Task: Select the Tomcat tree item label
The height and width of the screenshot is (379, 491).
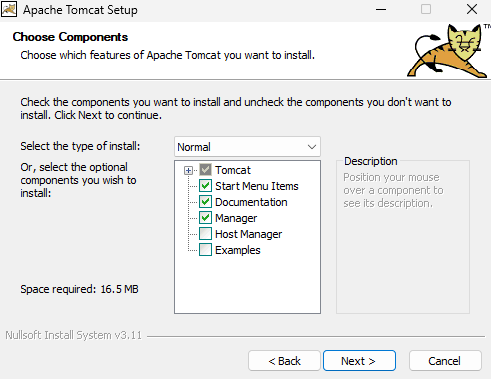Action: (233, 170)
